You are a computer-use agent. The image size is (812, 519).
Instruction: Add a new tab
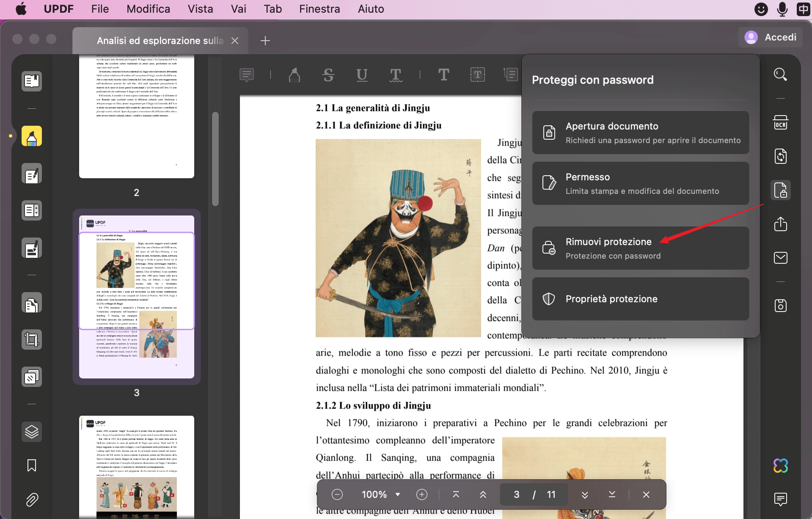[265, 41]
